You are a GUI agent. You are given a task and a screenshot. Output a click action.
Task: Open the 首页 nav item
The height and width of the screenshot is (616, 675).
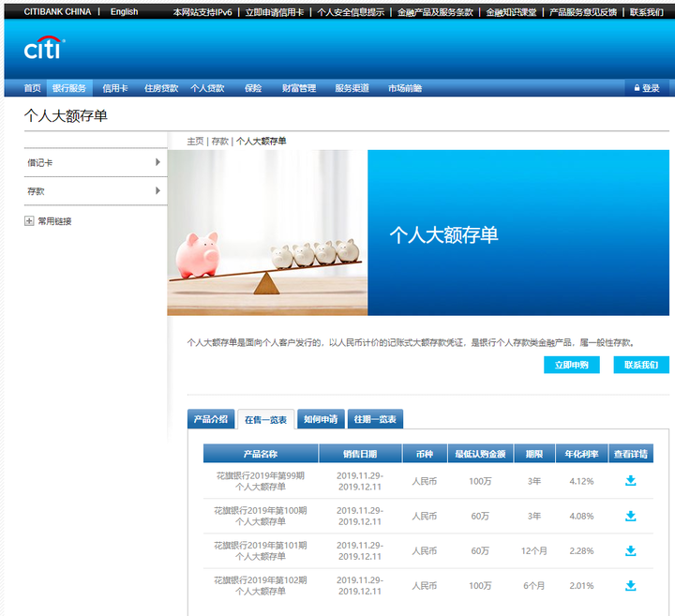click(32, 88)
